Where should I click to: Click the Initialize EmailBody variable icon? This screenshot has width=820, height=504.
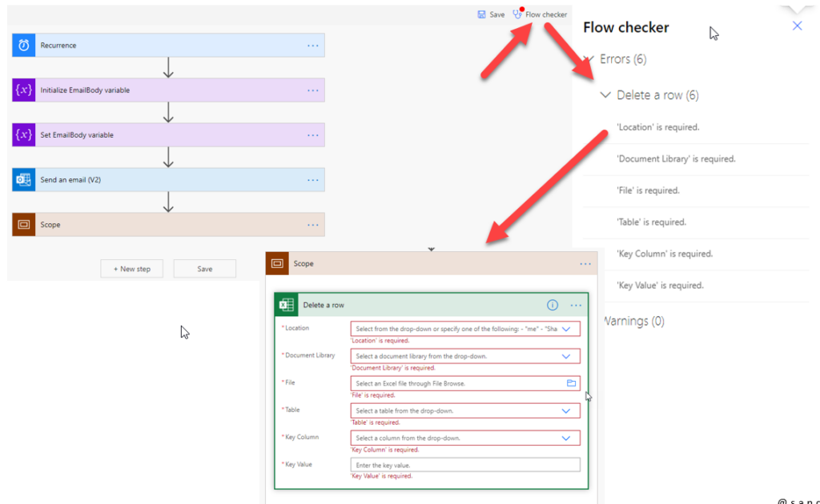click(24, 90)
